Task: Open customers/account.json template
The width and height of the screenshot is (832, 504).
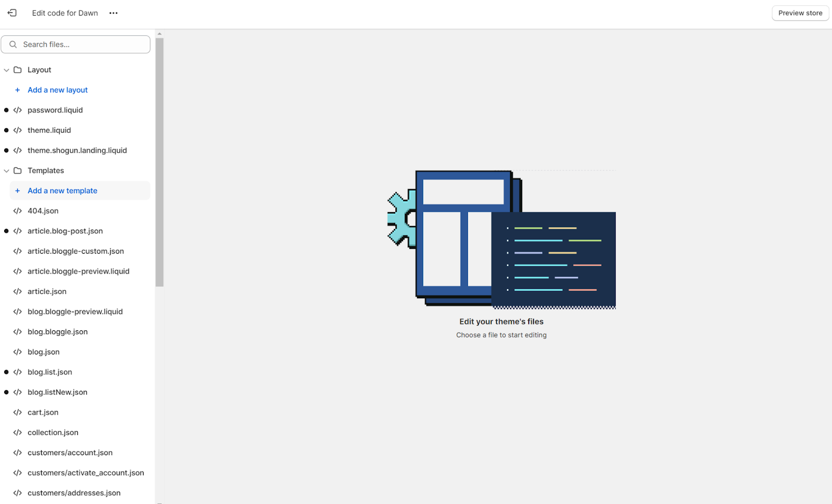Action: pyautogui.click(x=70, y=453)
